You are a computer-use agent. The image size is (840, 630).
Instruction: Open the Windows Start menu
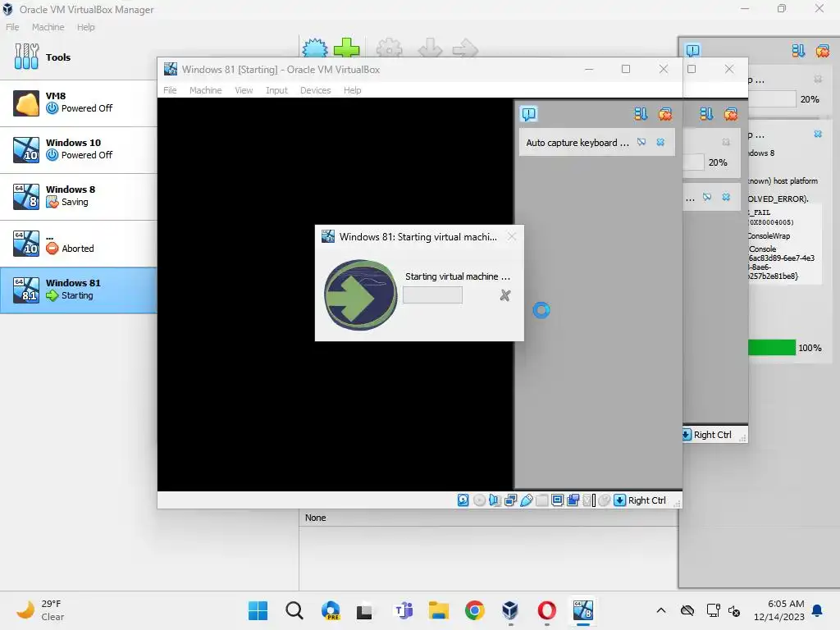(258, 610)
